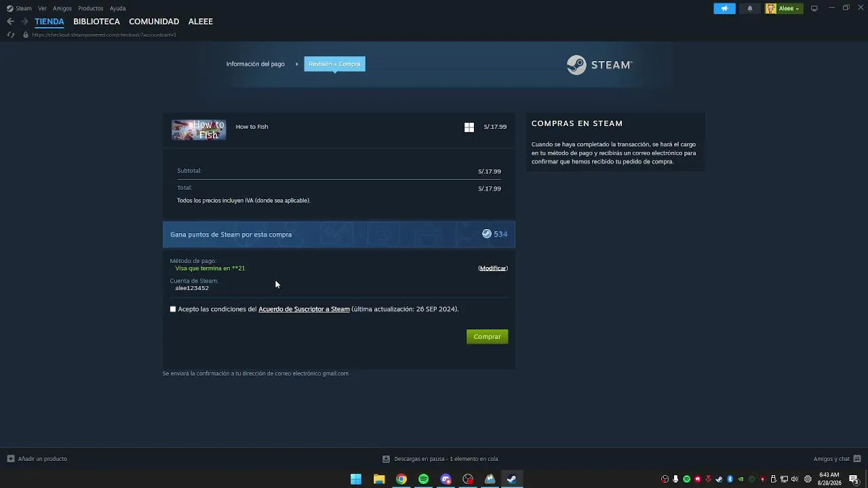868x488 pixels.
Task: Open the Acuerdo de Suscriptor a Steam link
Action: tap(304, 309)
